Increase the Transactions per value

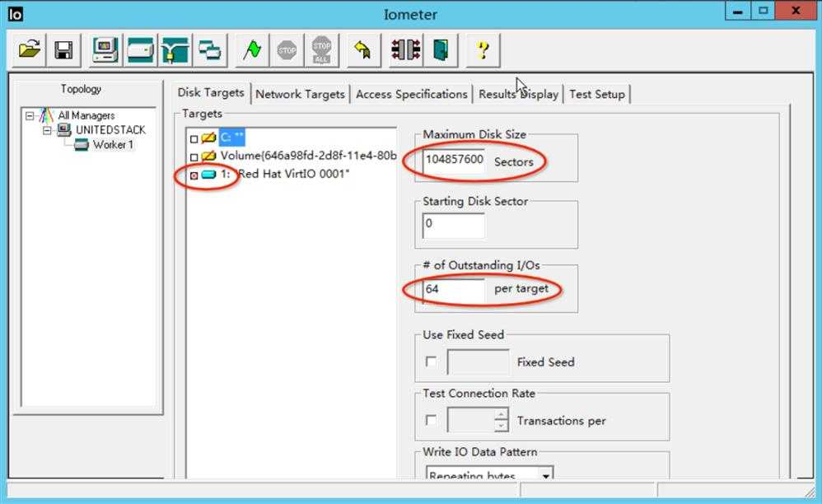click(501, 414)
